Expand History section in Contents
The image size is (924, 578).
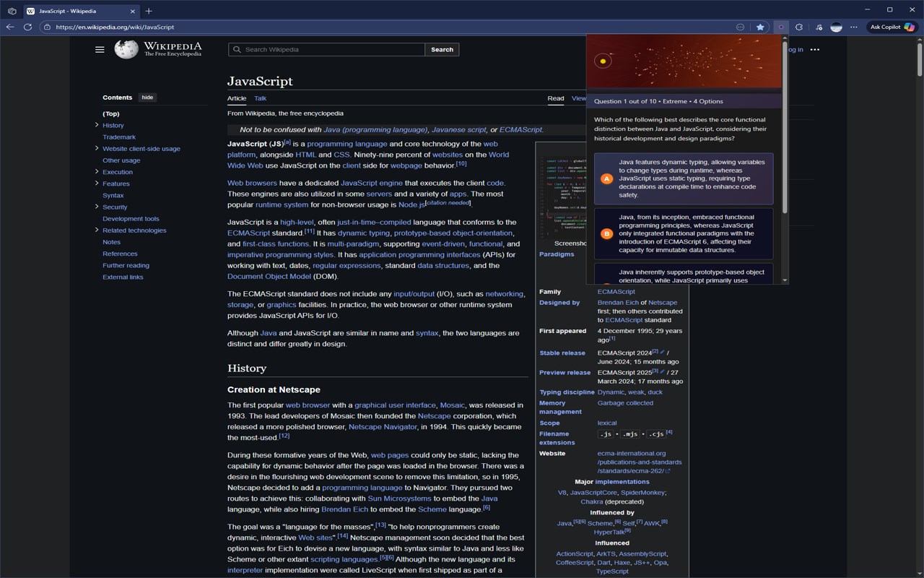click(x=97, y=125)
